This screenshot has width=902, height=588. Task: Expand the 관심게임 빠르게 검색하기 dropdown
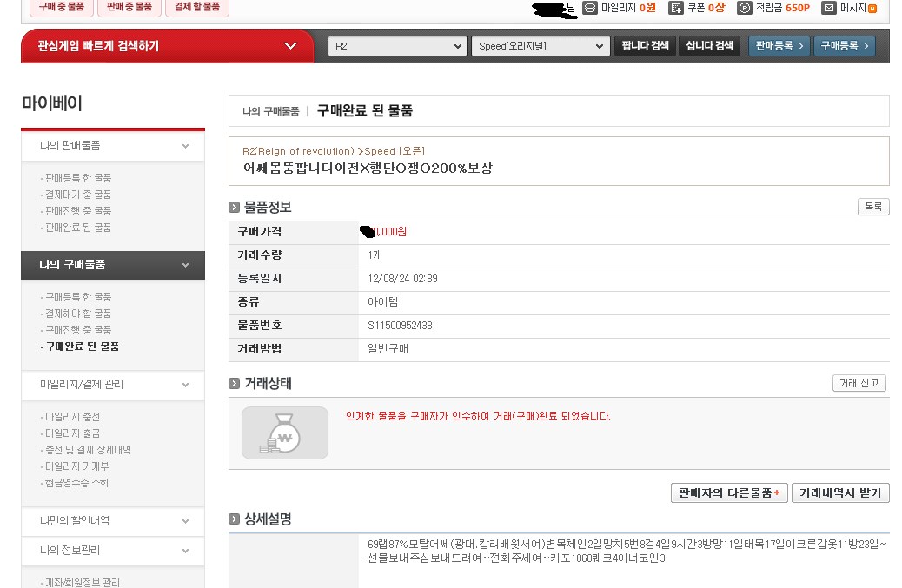291,46
